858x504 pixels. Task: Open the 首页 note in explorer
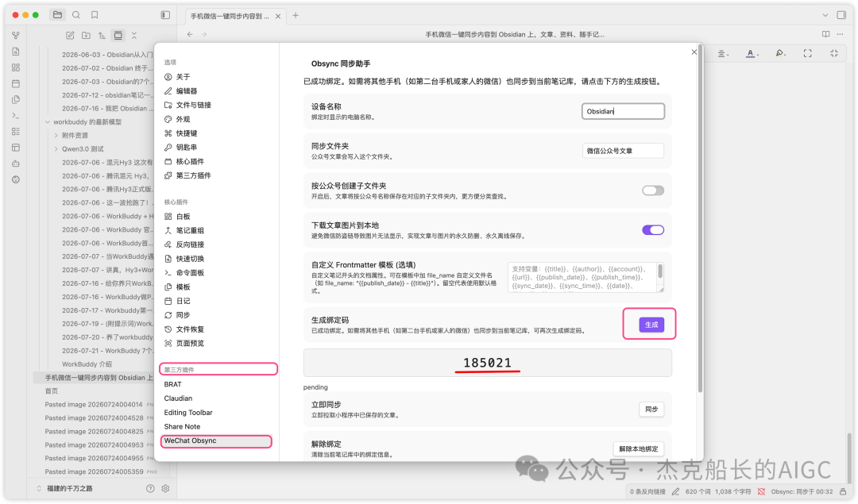[x=52, y=391]
